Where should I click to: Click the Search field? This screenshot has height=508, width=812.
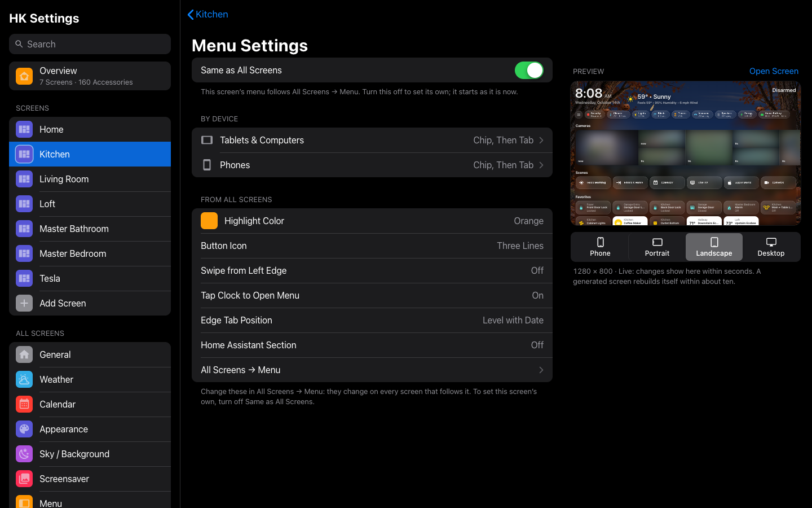[x=90, y=44]
